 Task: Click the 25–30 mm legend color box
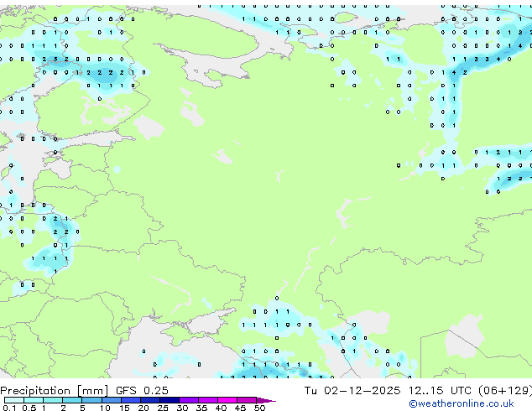click(169, 400)
